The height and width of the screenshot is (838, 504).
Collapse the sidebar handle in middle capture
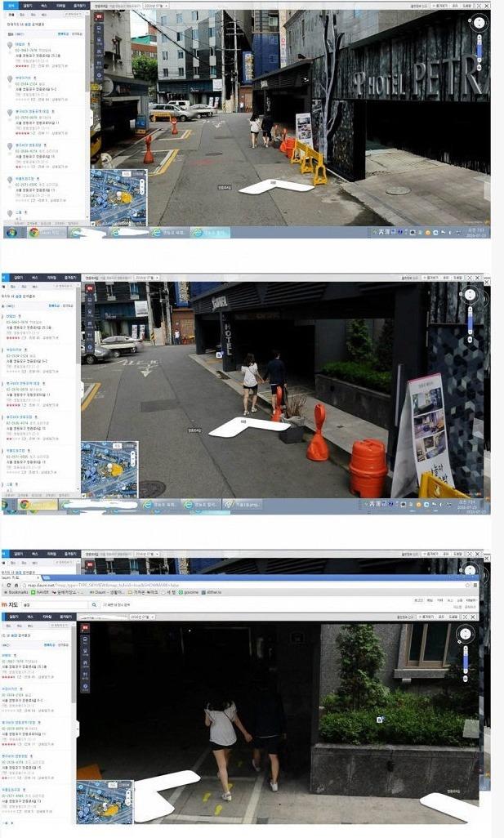coord(83,390)
